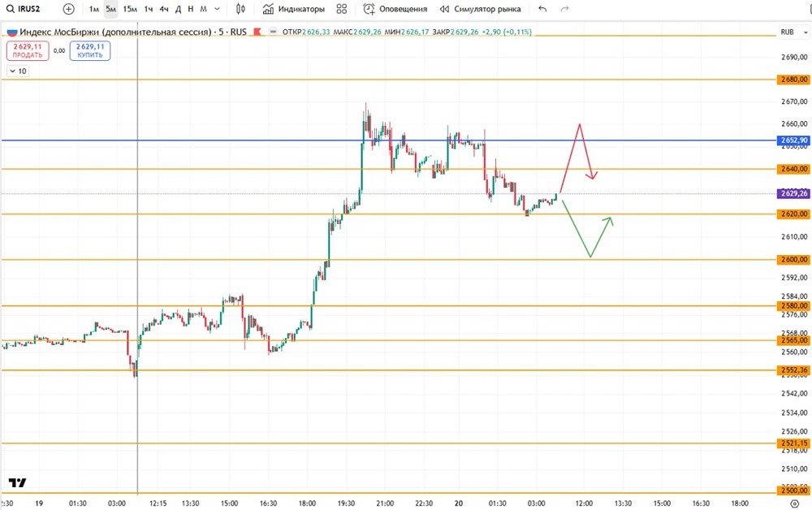Open the Индикаторы panel

294,9
